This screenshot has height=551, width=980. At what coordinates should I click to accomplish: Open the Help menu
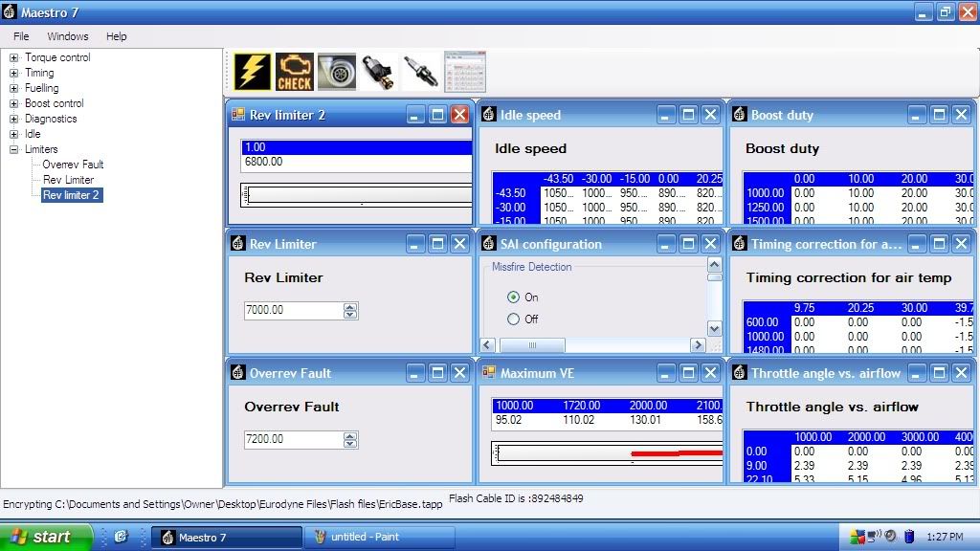coord(116,36)
